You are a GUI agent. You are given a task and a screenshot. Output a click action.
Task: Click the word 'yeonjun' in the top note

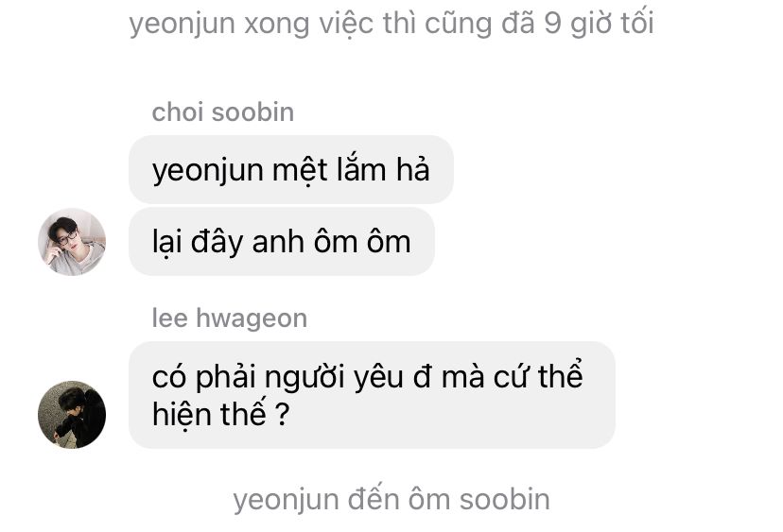pos(182,25)
